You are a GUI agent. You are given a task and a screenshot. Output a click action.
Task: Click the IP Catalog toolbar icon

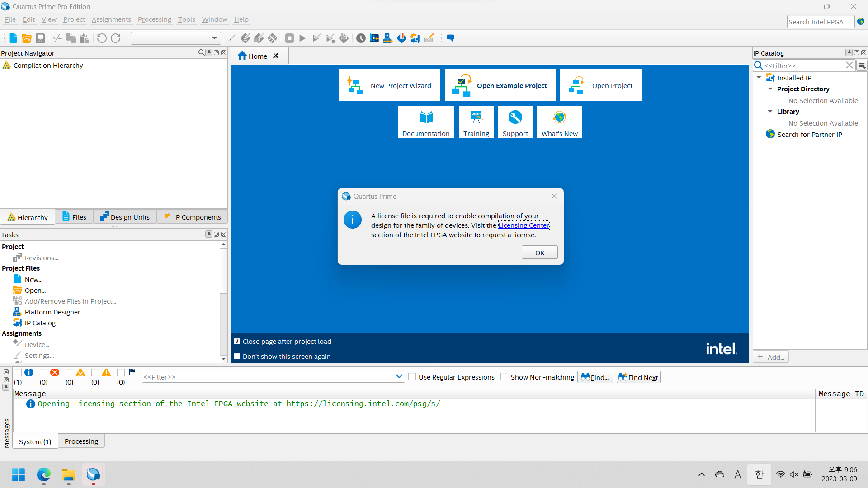[x=415, y=38]
